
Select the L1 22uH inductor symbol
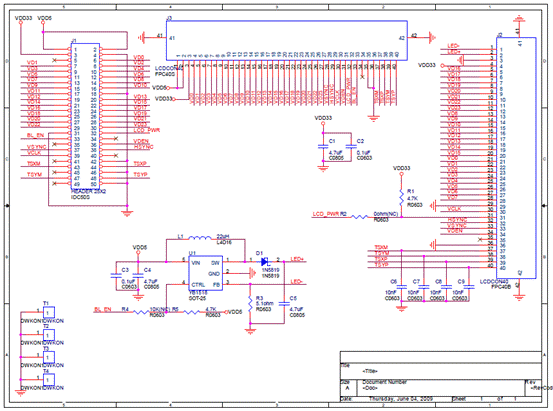200,238
